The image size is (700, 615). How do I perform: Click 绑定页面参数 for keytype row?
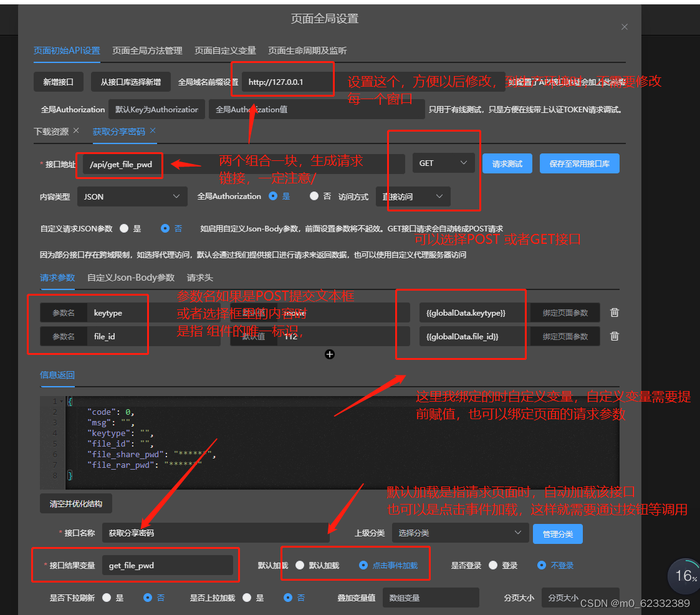coord(565,312)
